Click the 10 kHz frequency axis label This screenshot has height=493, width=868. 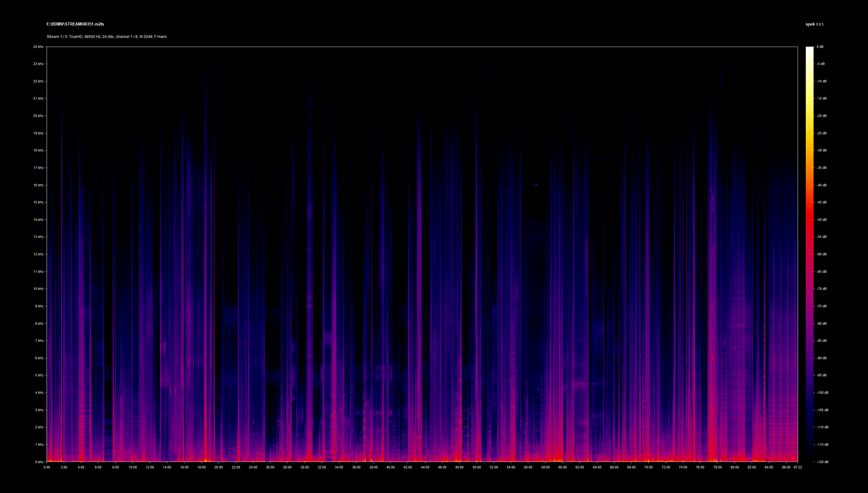[x=38, y=289]
